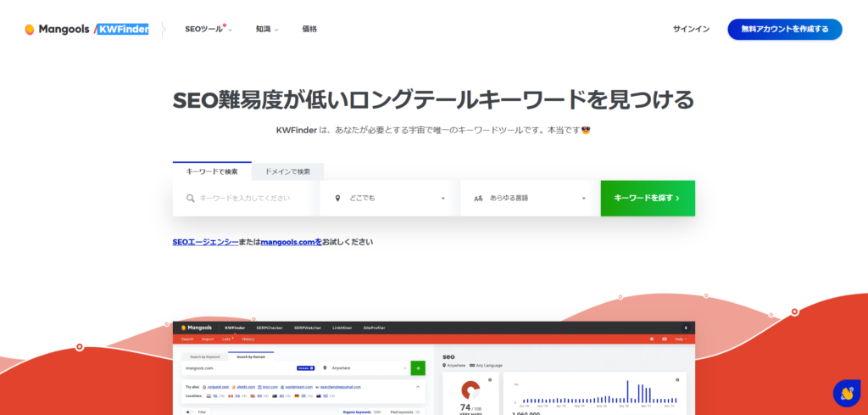Open the highlighted KWFinder link in the header
868x415 pixels.
(x=123, y=30)
